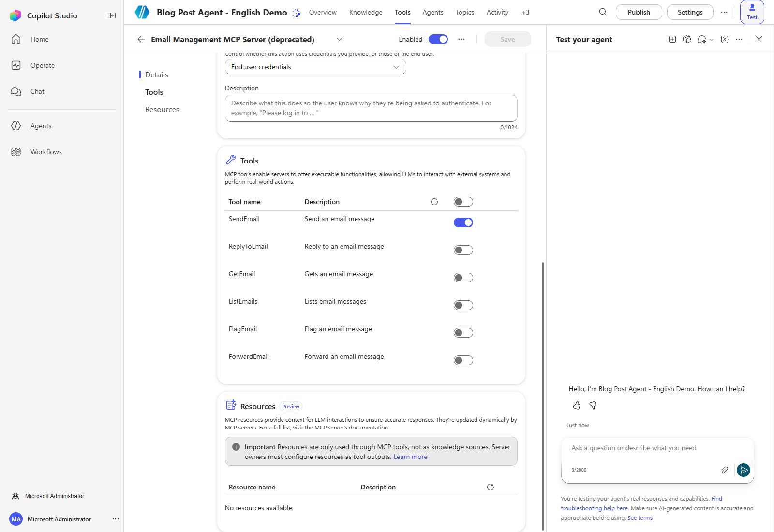The height and width of the screenshot is (532, 774).
Task: Open the variables {x} panel
Action: (725, 39)
